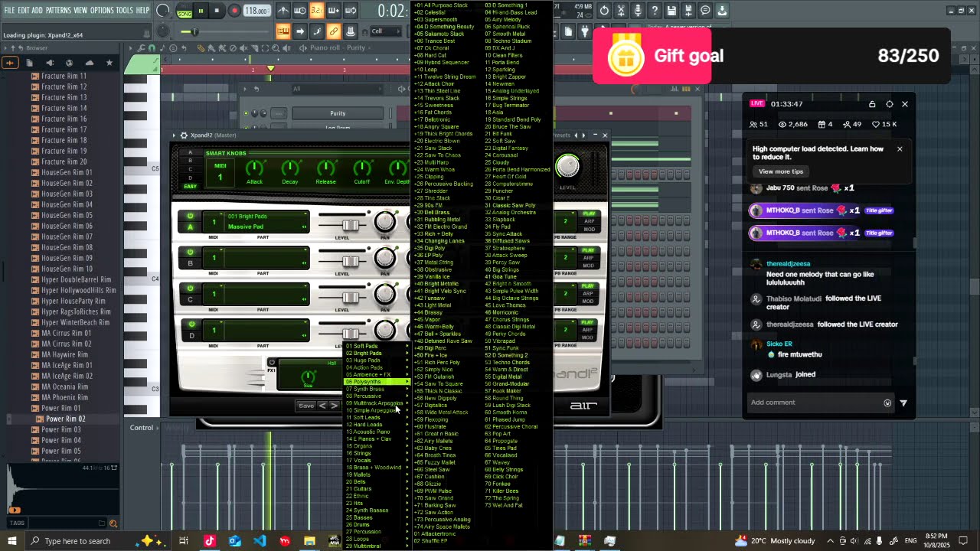Click the Save button in Xpand!2
The height and width of the screenshot is (551, 980).
coord(306,406)
